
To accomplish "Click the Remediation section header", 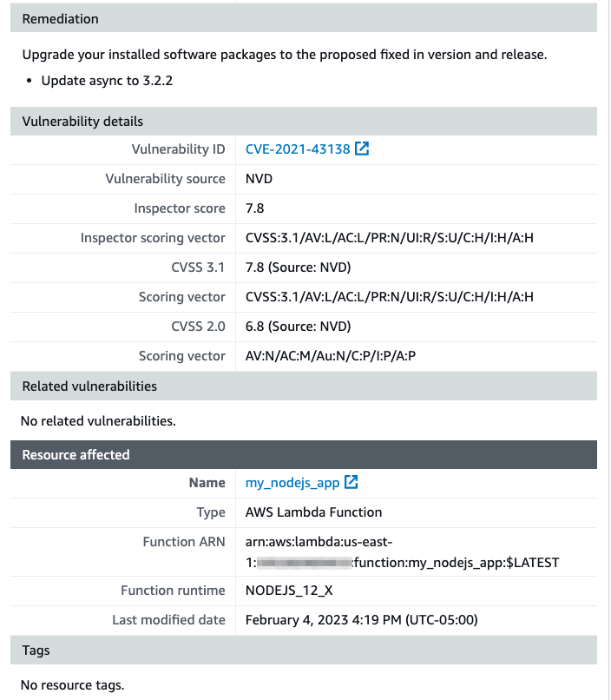I will 304,18.
